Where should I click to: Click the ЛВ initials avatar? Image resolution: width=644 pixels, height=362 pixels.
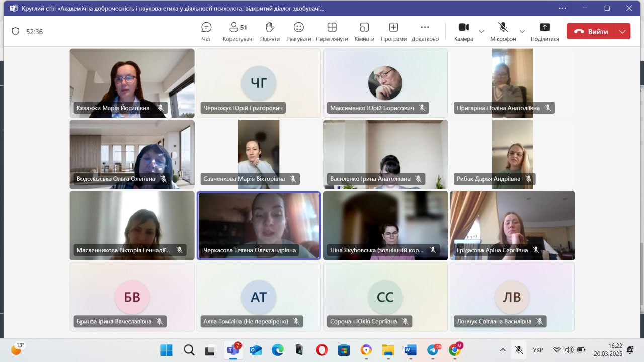click(x=512, y=297)
